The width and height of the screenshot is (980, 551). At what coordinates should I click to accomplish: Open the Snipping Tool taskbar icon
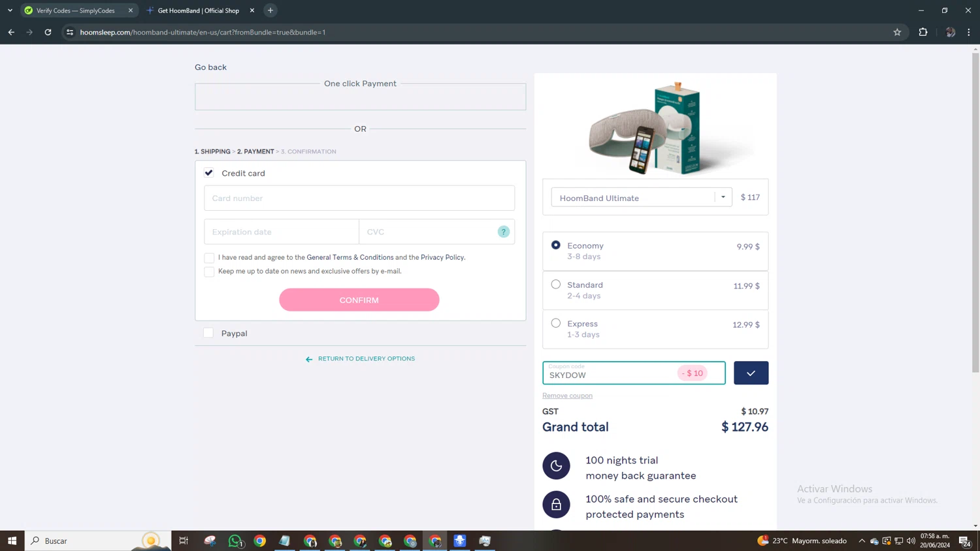pyautogui.click(x=210, y=541)
